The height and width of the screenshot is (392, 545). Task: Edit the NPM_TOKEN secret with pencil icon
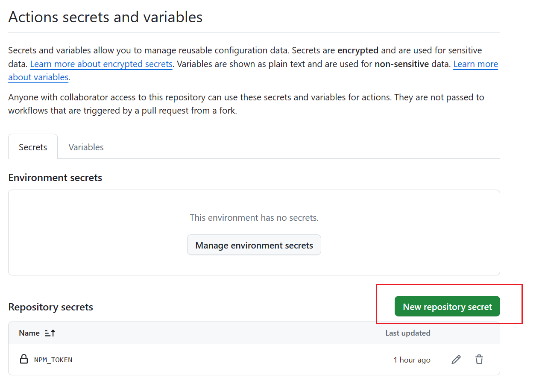click(456, 360)
